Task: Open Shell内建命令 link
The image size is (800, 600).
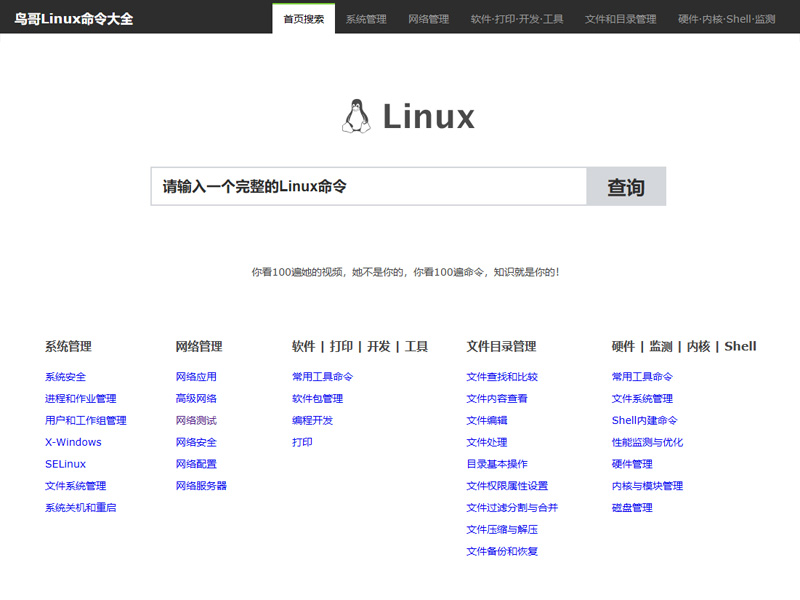Action: pos(645,421)
